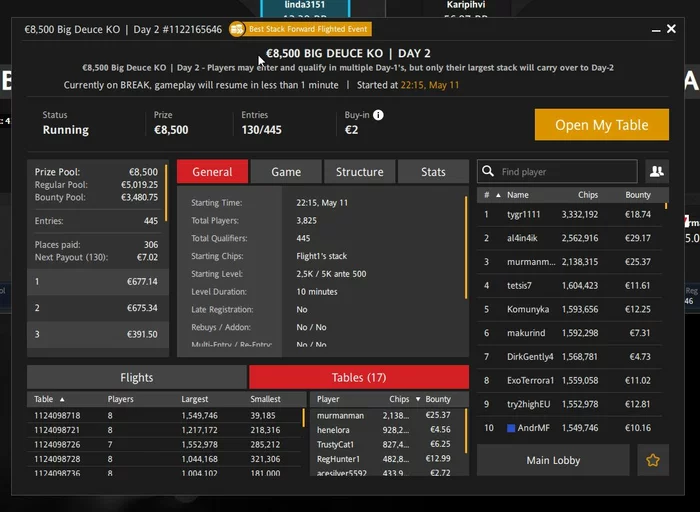Select player tetsis7 in leaderboard
The height and width of the screenshot is (512, 700).
click(570, 286)
